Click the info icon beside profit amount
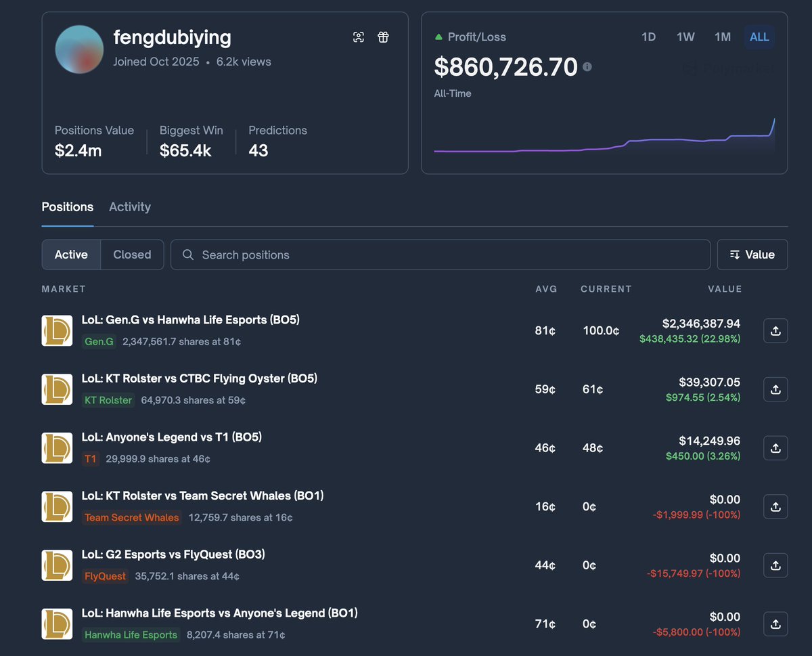 [587, 67]
